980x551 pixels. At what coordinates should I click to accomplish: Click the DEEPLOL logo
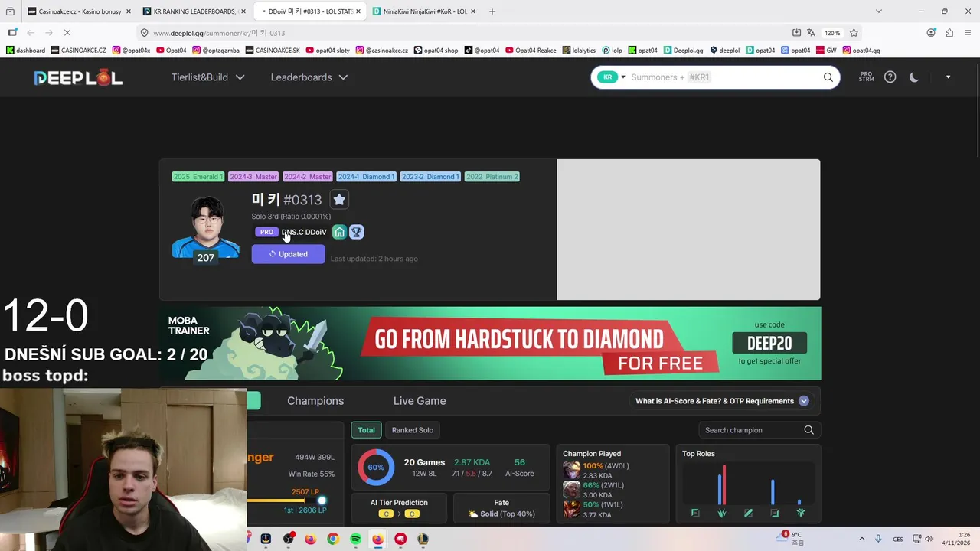coord(77,77)
